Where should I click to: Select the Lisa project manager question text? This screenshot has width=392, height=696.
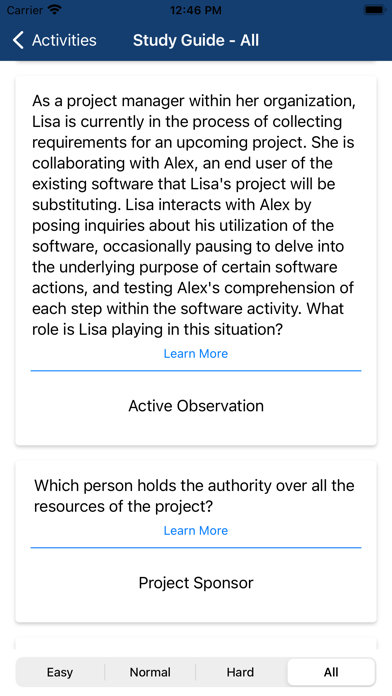coord(194,215)
